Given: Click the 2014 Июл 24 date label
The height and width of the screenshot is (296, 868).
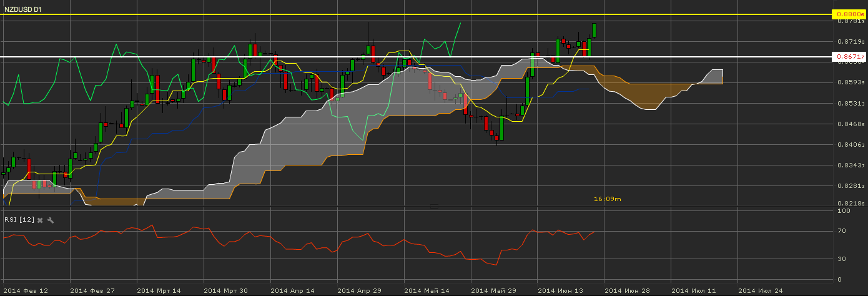Looking at the screenshot, I should point(760,290).
